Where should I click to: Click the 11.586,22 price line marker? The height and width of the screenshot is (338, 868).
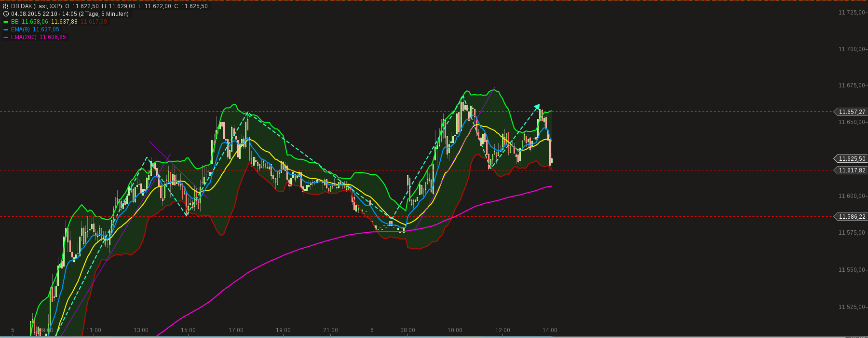(x=850, y=216)
